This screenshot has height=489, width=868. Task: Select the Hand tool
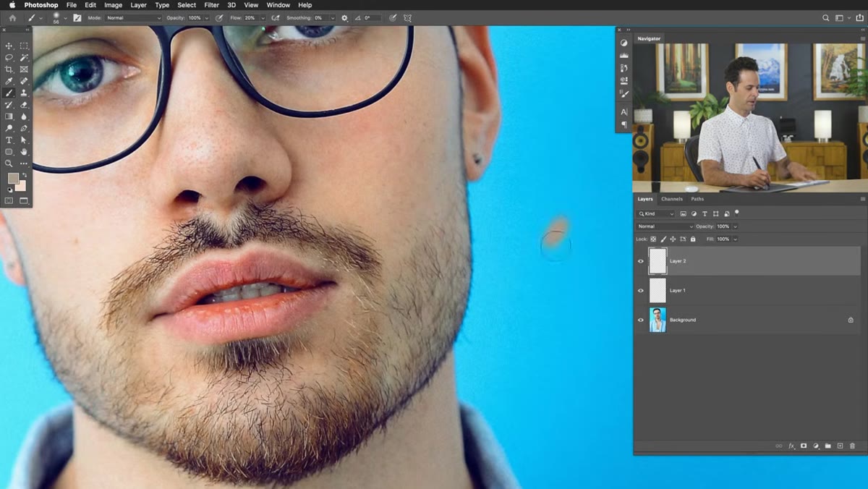[x=24, y=152]
